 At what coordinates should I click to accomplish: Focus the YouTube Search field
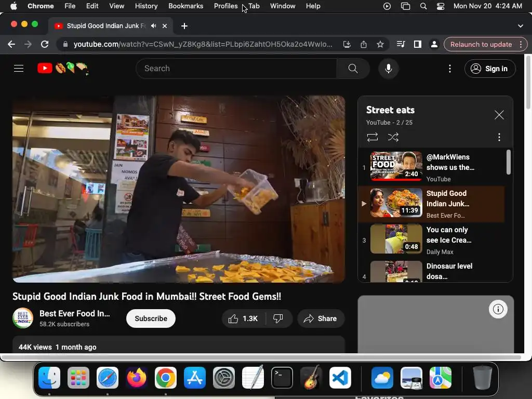[x=236, y=69]
